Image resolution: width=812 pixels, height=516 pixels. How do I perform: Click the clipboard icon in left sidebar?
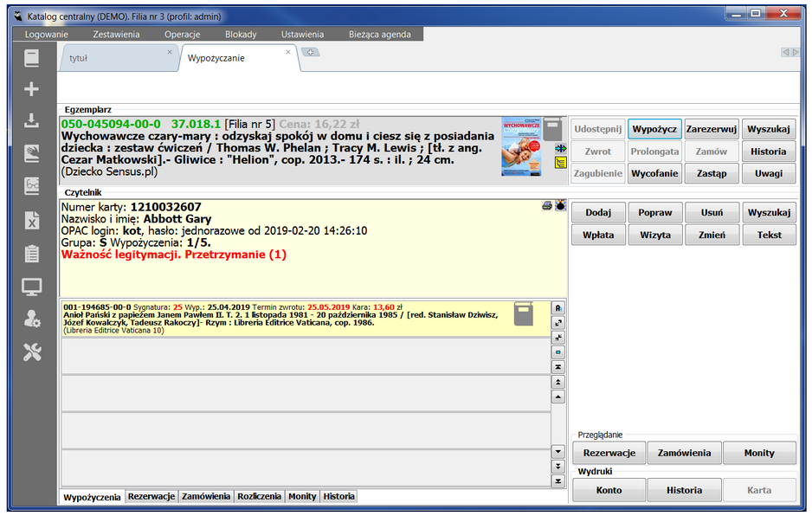coord(32,253)
